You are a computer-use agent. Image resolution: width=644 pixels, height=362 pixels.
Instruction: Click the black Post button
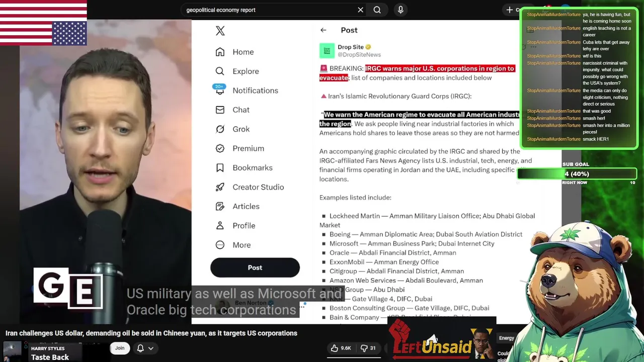[255, 267]
